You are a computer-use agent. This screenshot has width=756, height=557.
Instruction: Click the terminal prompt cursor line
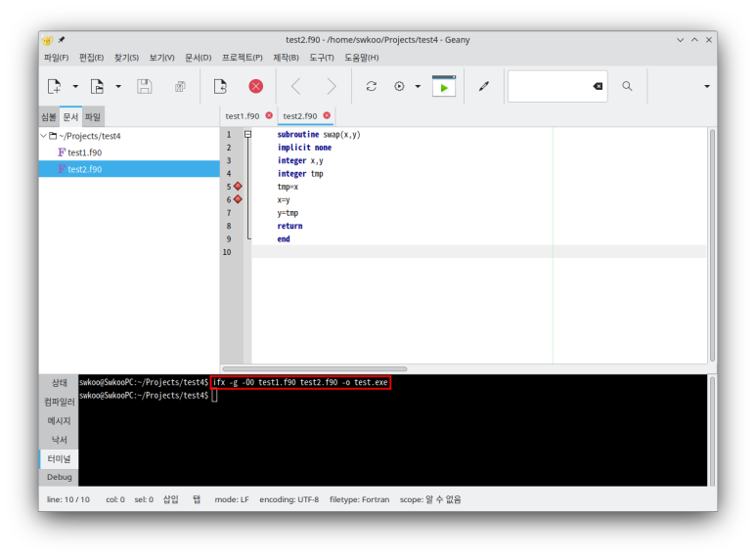coord(214,396)
